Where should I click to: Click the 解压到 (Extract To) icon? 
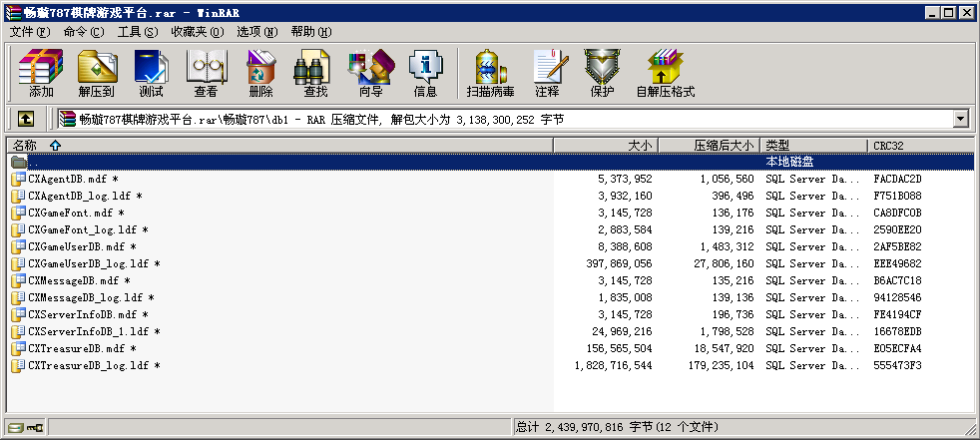click(96, 73)
